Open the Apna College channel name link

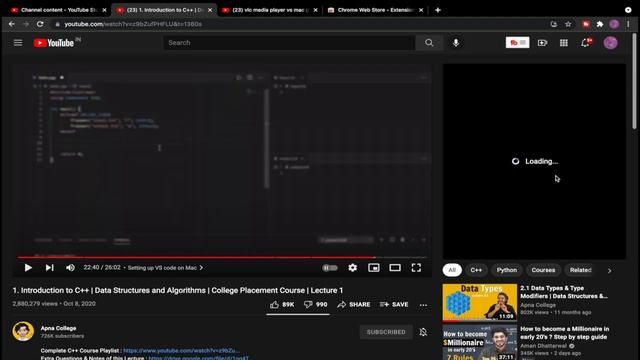58,328
